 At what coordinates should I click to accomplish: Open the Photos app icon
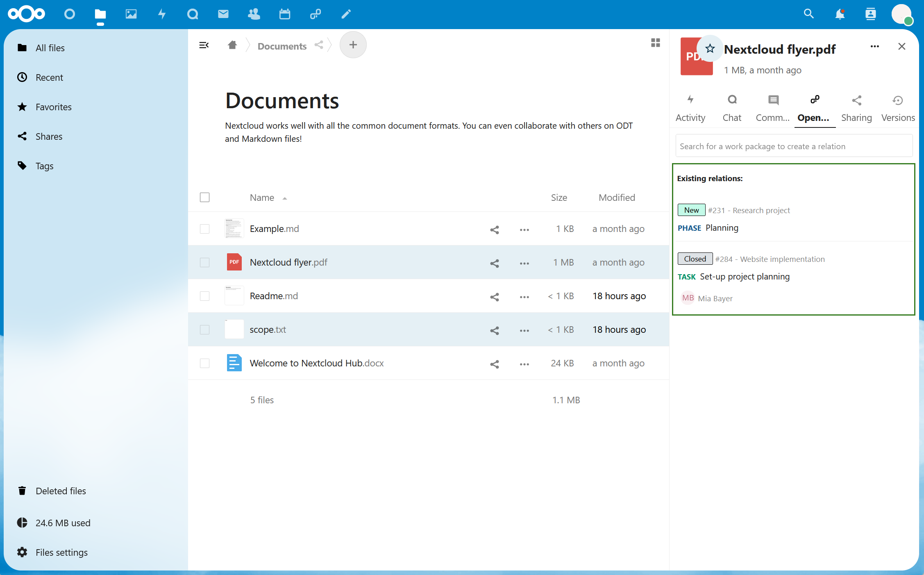(x=131, y=14)
